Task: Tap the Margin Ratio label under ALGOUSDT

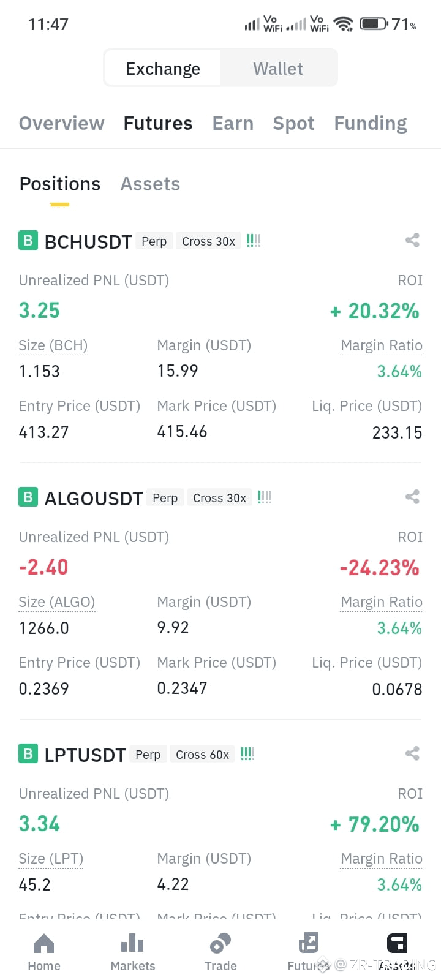Action: 382,602
